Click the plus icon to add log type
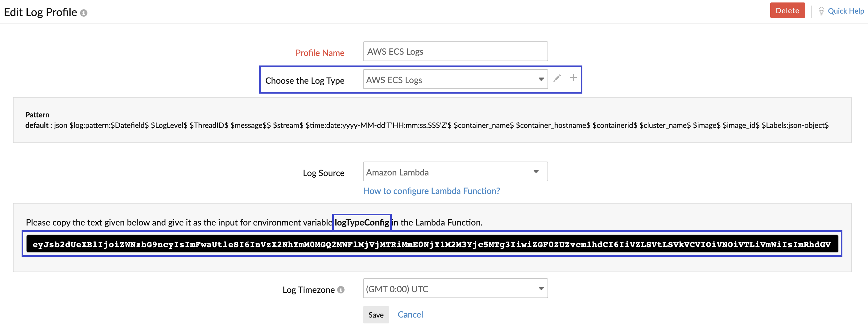Screen dimensions: 868x333 pyautogui.click(x=573, y=78)
